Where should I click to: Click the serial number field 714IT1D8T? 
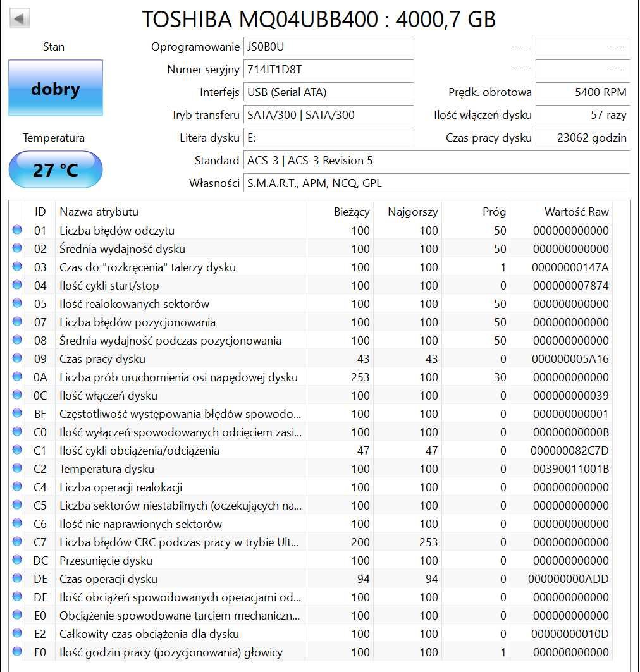click(328, 70)
